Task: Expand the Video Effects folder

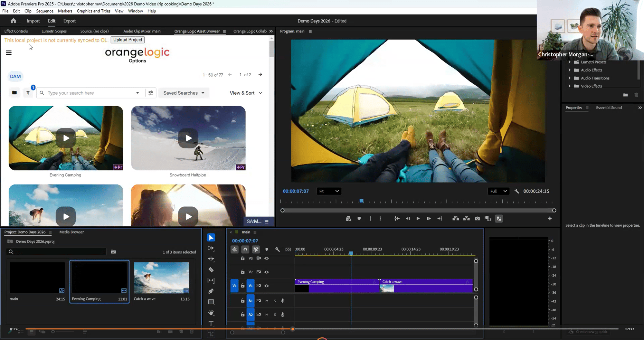Action: coord(569,86)
